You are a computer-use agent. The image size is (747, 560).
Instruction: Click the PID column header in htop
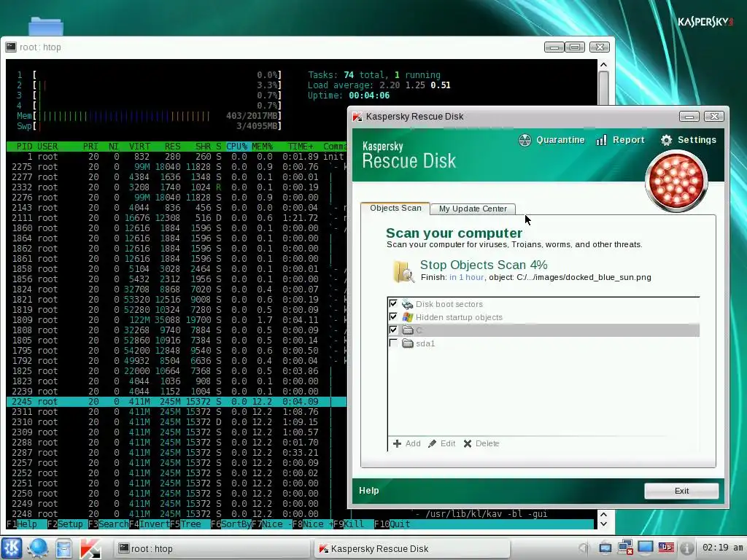point(24,146)
